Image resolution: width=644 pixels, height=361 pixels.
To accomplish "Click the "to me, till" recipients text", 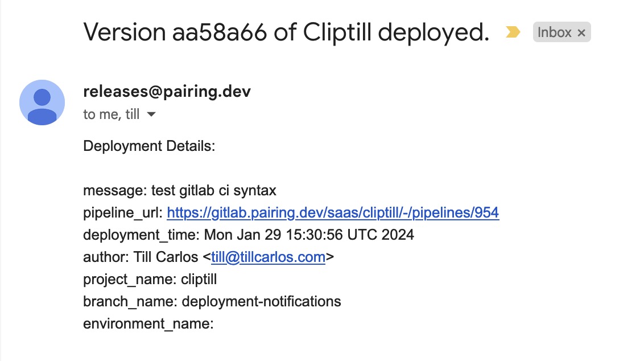I will (x=112, y=114).
